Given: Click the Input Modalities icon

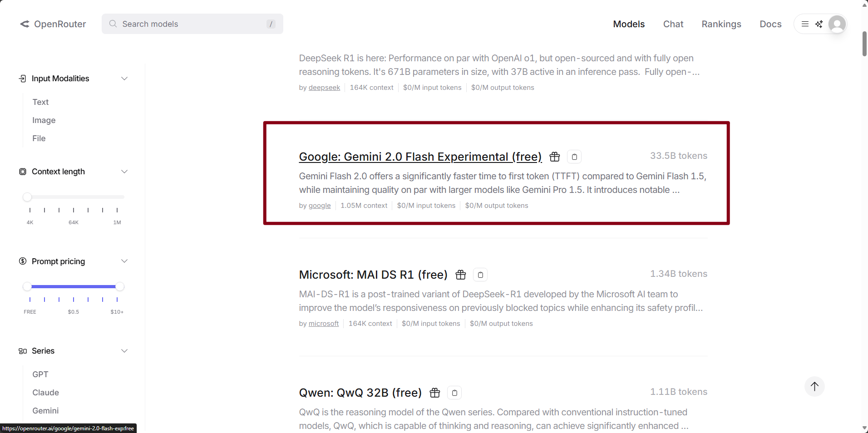Looking at the screenshot, I should [x=23, y=79].
